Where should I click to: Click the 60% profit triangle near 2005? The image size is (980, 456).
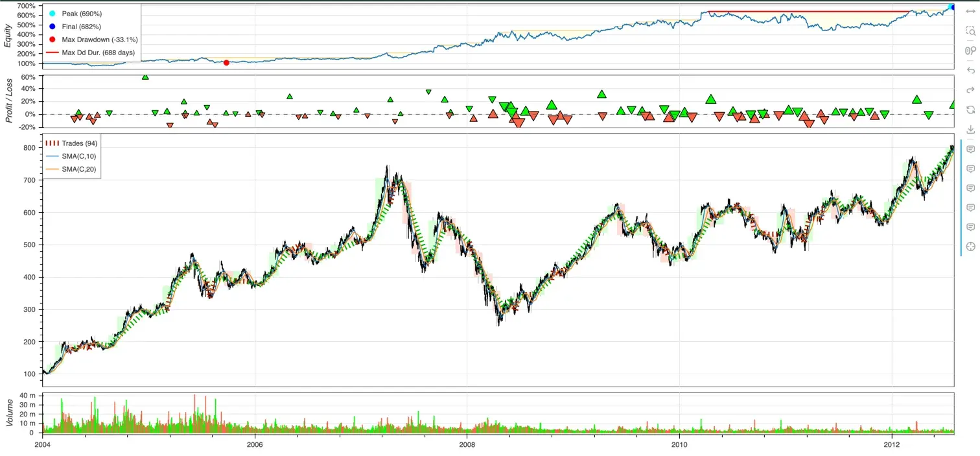pos(145,77)
